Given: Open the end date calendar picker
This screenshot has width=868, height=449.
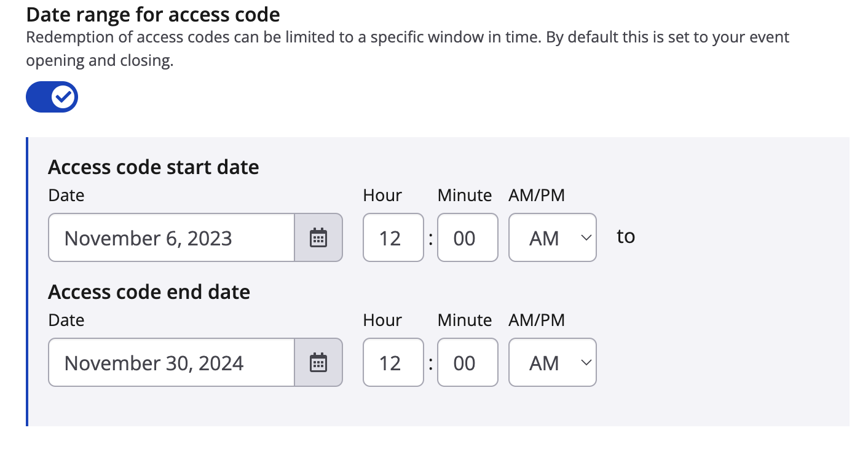Looking at the screenshot, I should 318,362.
